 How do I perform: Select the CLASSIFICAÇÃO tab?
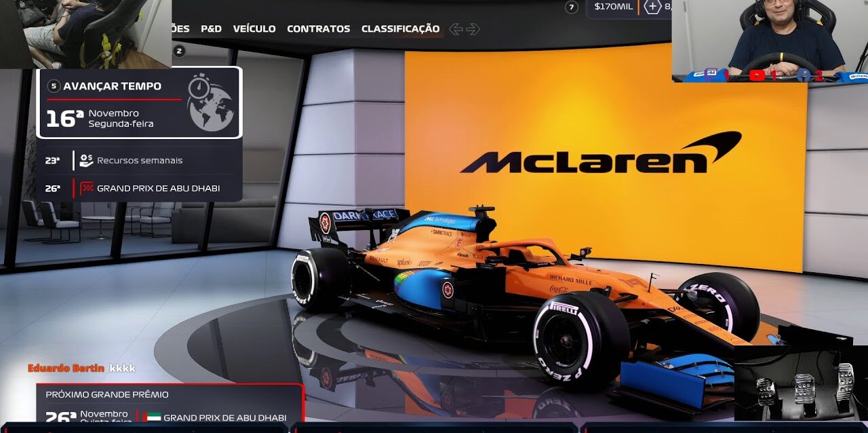(401, 29)
